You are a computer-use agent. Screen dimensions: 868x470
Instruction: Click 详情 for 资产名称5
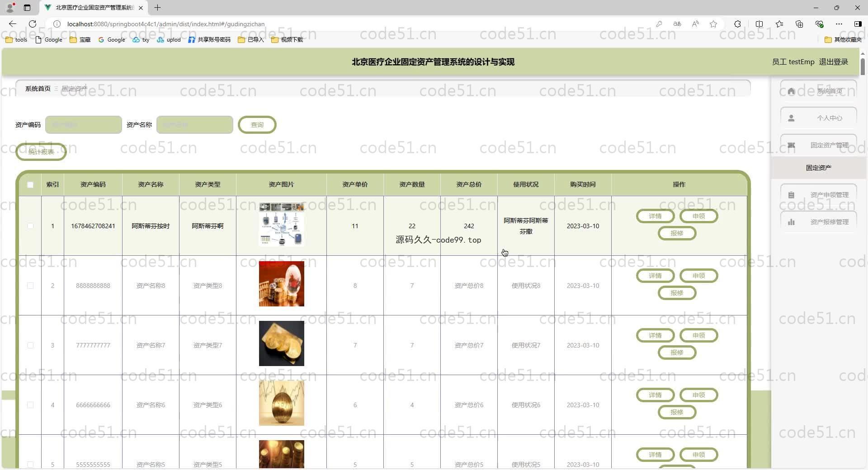tap(655, 455)
